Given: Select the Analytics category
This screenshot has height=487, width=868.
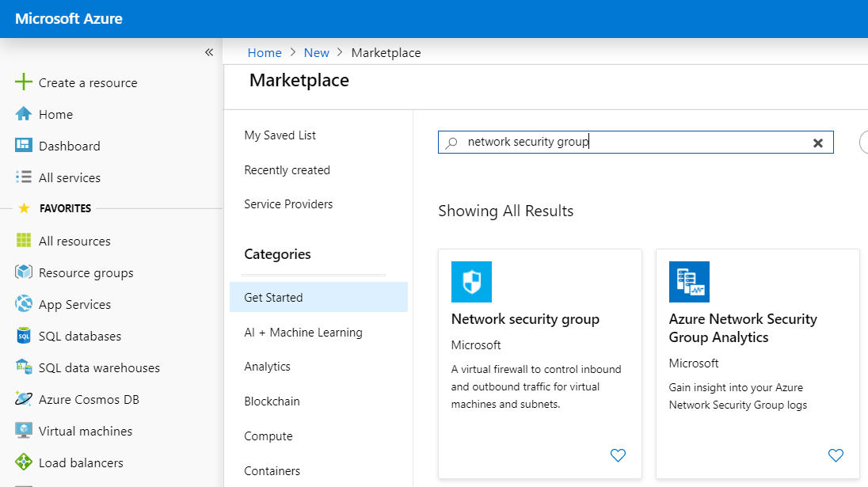Looking at the screenshot, I should [x=267, y=367].
